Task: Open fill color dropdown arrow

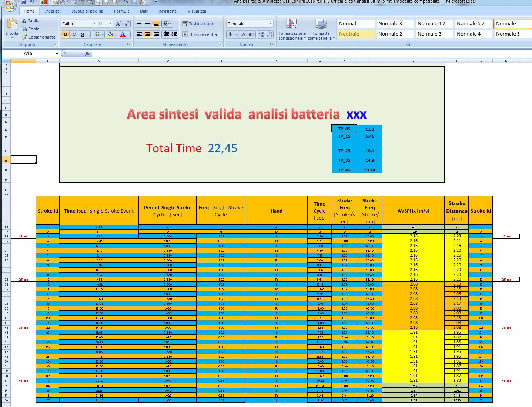Action: 116,34
